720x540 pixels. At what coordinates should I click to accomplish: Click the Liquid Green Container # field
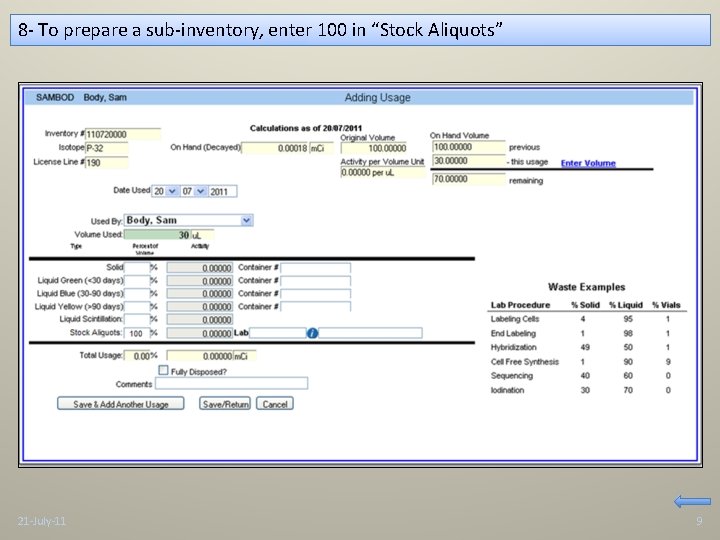tap(315, 281)
